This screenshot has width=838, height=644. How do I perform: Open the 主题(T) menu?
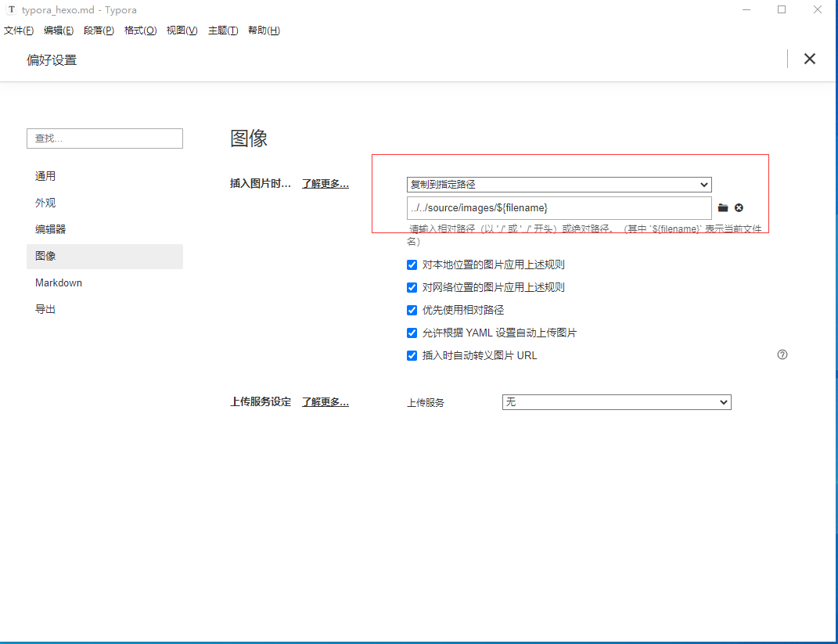coord(223,31)
